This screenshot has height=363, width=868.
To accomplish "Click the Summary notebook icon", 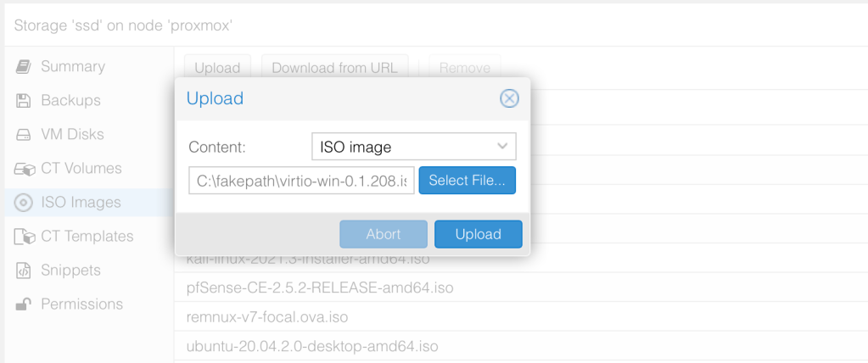I will (24, 66).
